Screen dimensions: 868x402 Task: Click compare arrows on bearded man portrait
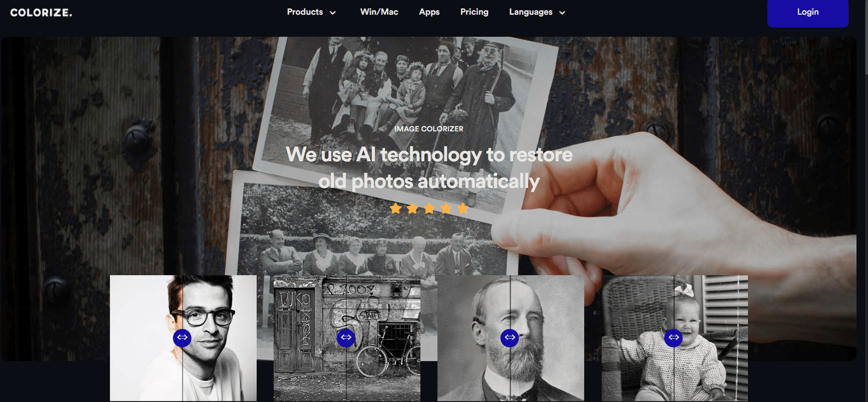tap(510, 338)
